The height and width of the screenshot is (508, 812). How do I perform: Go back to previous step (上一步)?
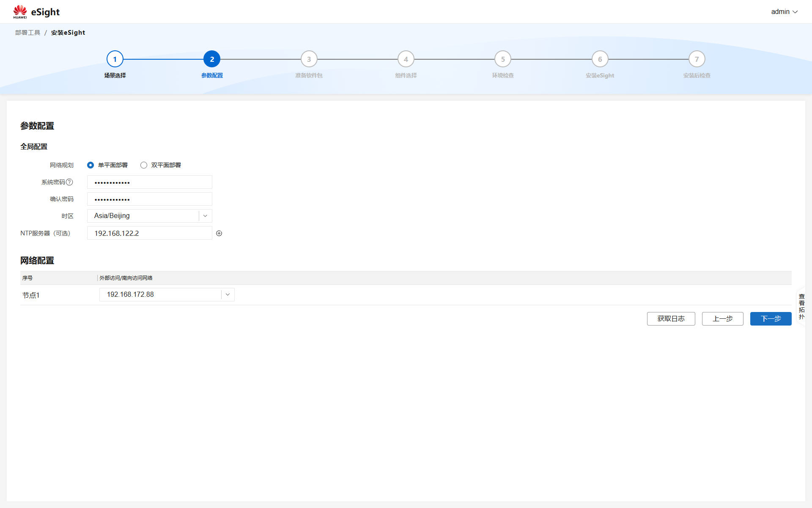click(722, 319)
